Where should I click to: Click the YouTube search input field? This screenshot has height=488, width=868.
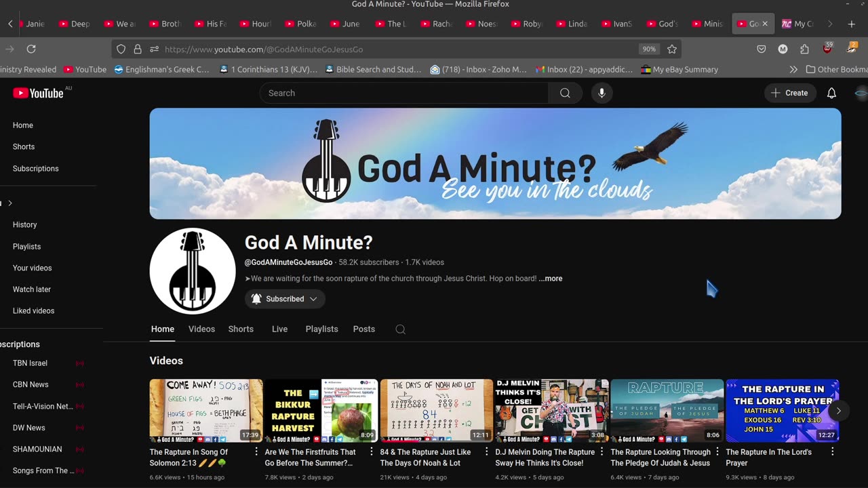(x=404, y=93)
